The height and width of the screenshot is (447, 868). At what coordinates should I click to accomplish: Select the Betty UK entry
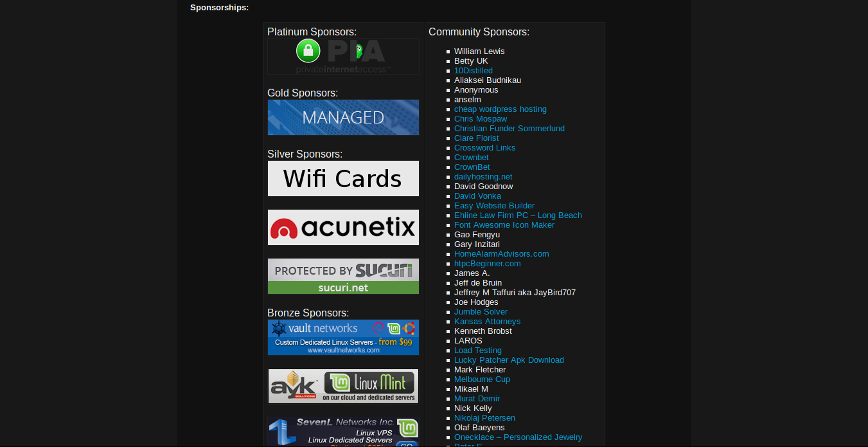(471, 61)
